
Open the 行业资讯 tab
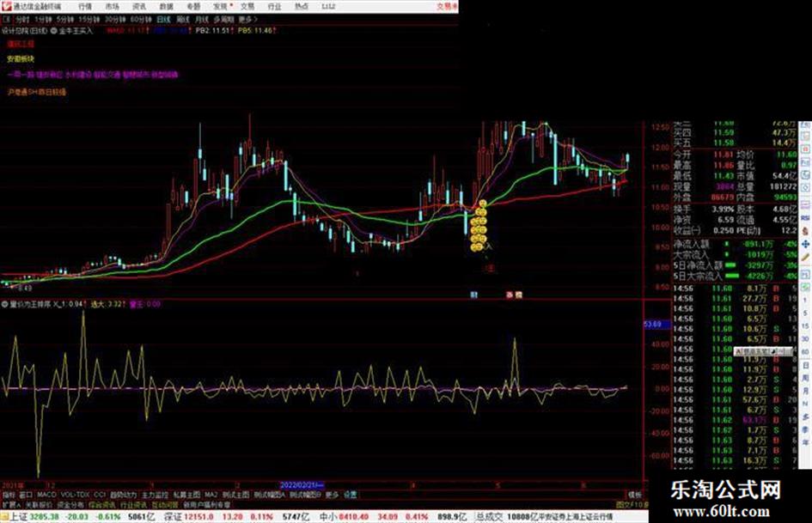[134, 504]
